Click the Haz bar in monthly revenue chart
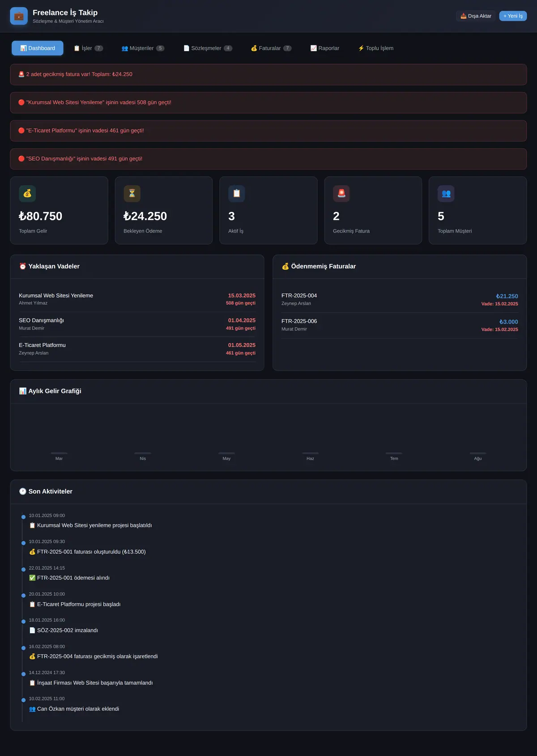The height and width of the screenshot is (756, 537). [x=310, y=453]
